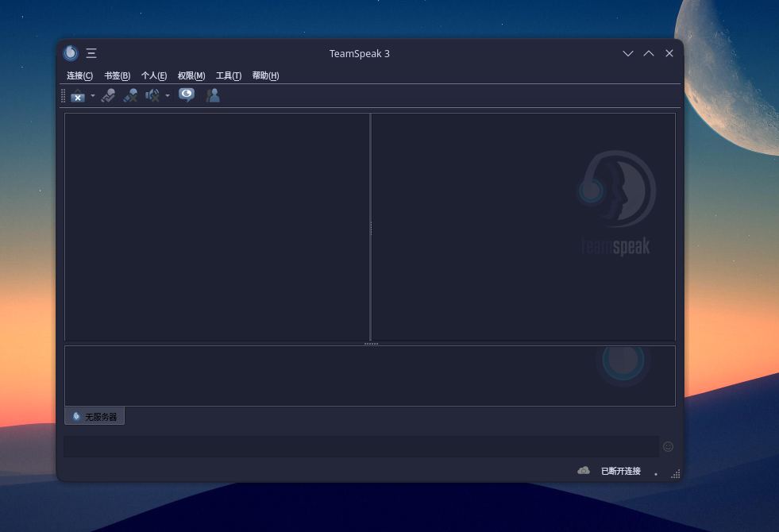Toggle speaker output back on
This screenshot has width=779, height=532.
pos(152,95)
